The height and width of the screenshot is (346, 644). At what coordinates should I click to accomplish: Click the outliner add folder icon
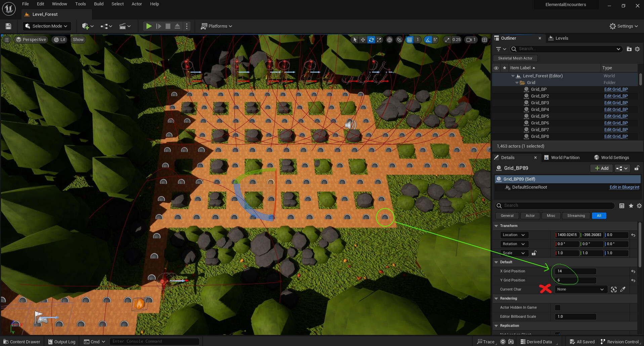click(629, 49)
